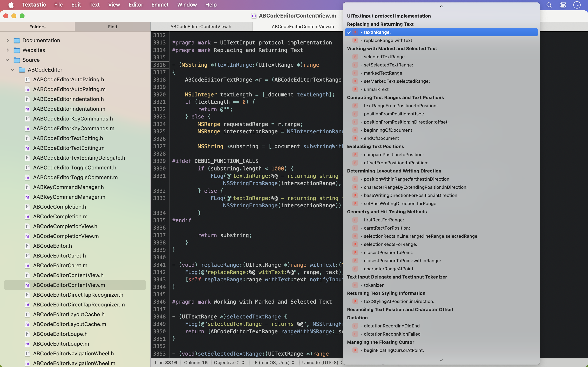Click the Spotlight search magnifier icon
Image resolution: width=588 pixels, height=367 pixels.
click(x=549, y=5)
